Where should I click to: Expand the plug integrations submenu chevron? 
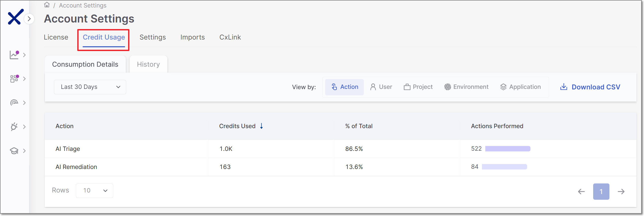[24, 127]
